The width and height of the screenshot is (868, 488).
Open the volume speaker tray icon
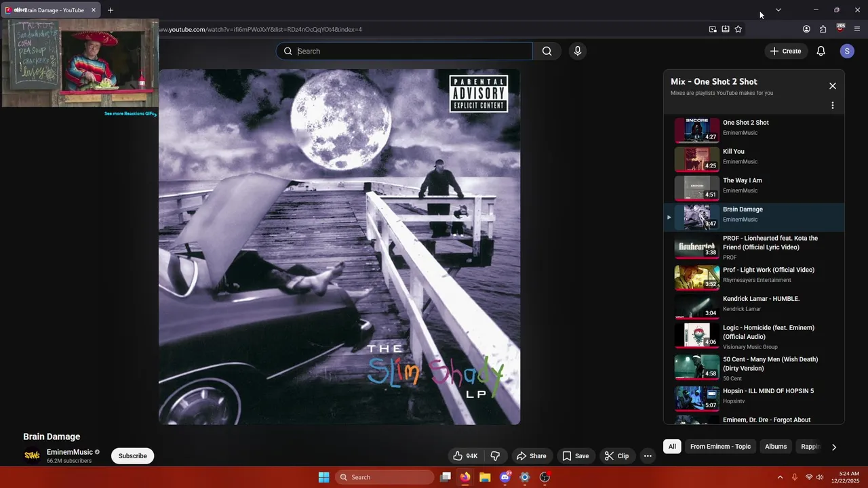click(x=819, y=477)
